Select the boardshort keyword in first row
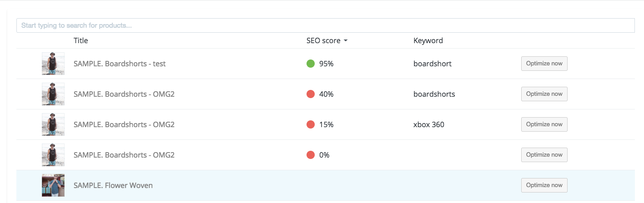The image size is (644, 203). (x=433, y=64)
